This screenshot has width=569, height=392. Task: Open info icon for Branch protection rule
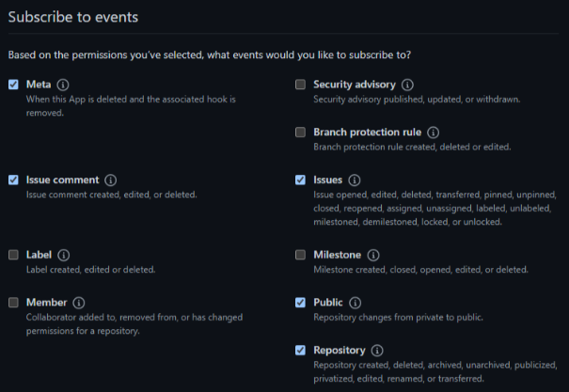coord(433,133)
